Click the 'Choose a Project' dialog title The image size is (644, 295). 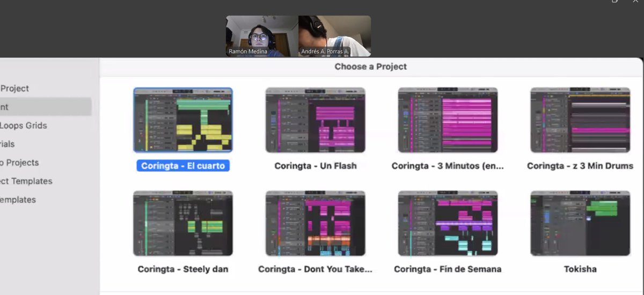pyautogui.click(x=371, y=67)
